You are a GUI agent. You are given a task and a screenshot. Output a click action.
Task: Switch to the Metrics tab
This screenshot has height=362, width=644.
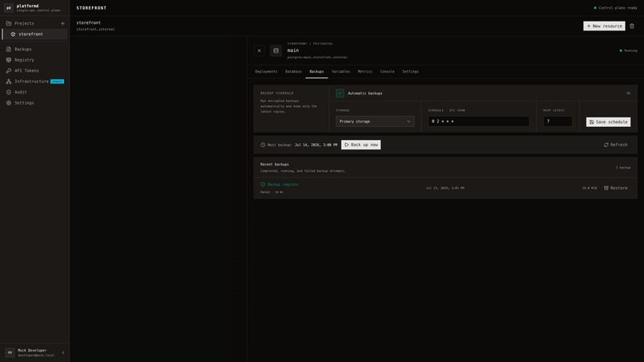click(x=364, y=71)
